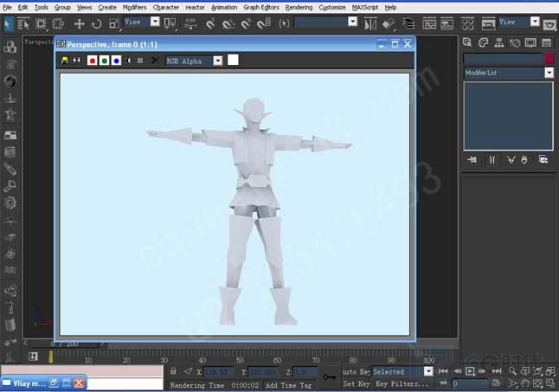
Task: Activate Select and Scale tool
Action: pyautogui.click(x=114, y=24)
